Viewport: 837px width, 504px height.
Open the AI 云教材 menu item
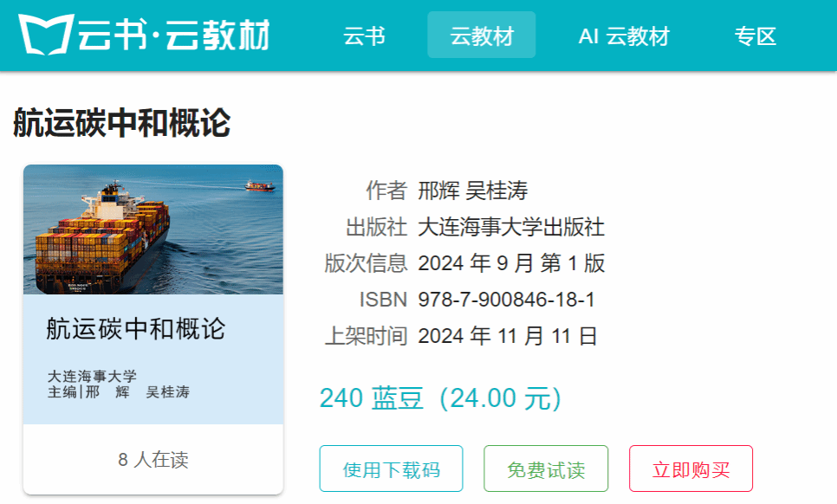point(624,36)
